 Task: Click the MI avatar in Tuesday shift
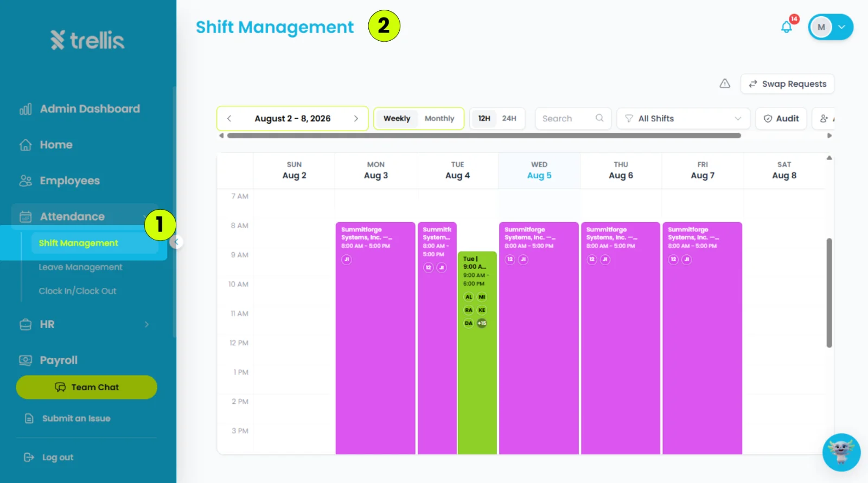click(482, 297)
